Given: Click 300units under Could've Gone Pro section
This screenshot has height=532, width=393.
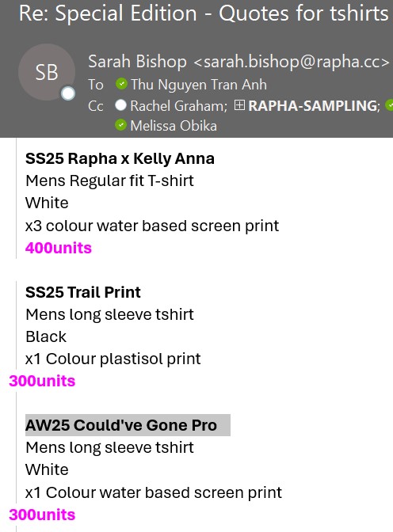Looking at the screenshot, I should [x=42, y=515].
